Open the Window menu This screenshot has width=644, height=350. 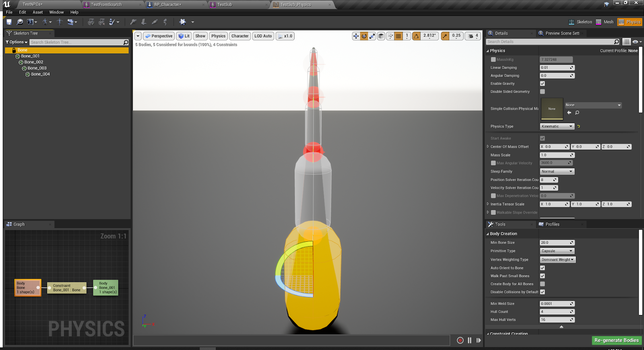pyautogui.click(x=56, y=12)
